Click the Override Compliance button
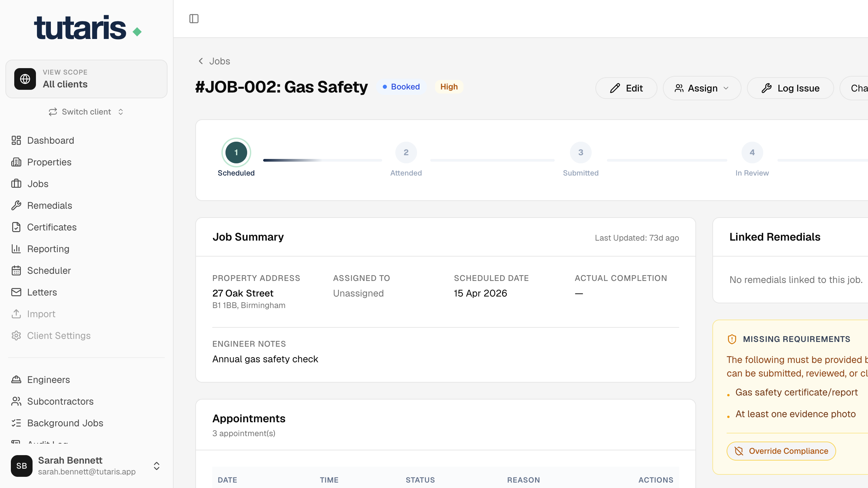The height and width of the screenshot is (488, 868). [x=781, y=451]
